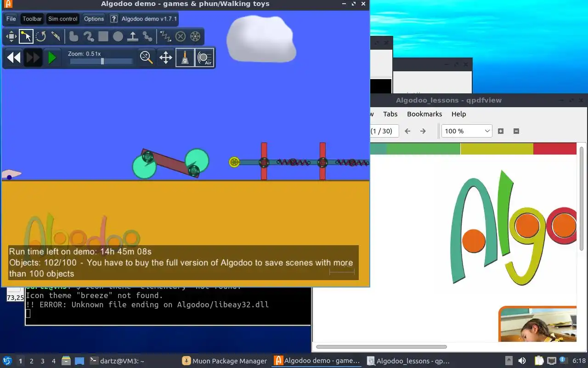Screen dimensions: 588x368
Task: Open Bookmarks menu in qpdfview
Action: coord(424,114)
